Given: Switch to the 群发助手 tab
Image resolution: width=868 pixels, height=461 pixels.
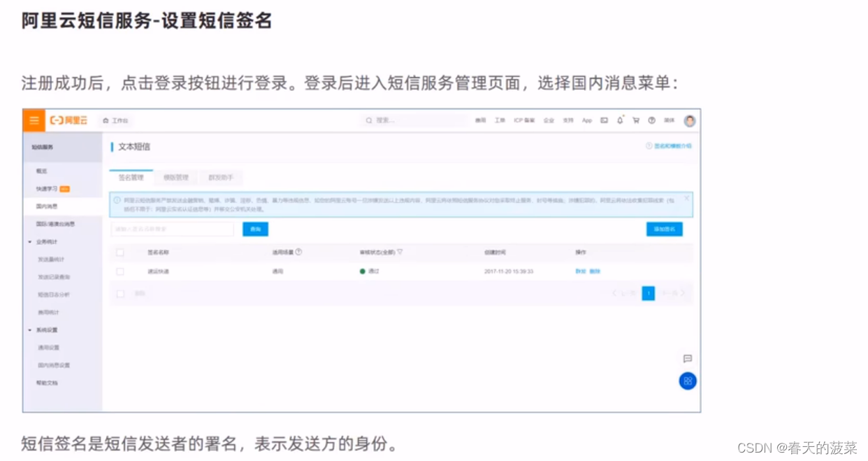Looking at the screenshot, I should tap(221, 178).
